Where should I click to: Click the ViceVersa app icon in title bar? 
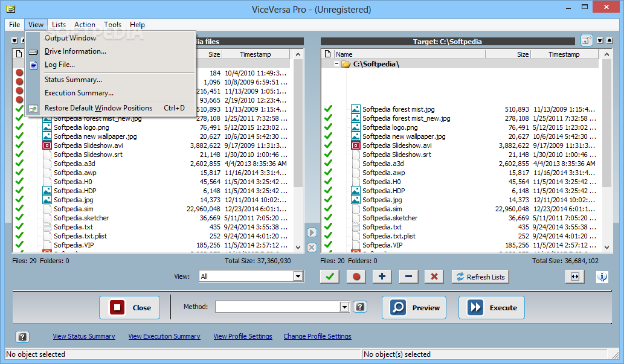click(x=11, y=8)
